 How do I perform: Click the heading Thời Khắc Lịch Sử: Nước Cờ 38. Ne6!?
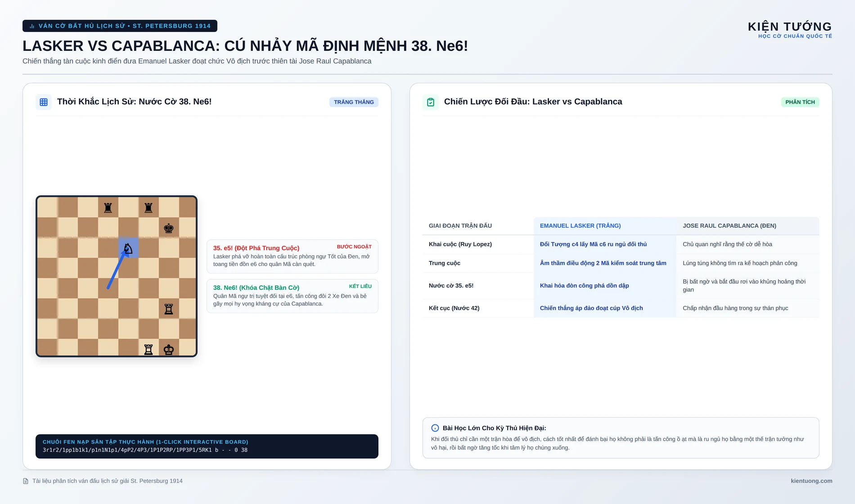[134, 102]
